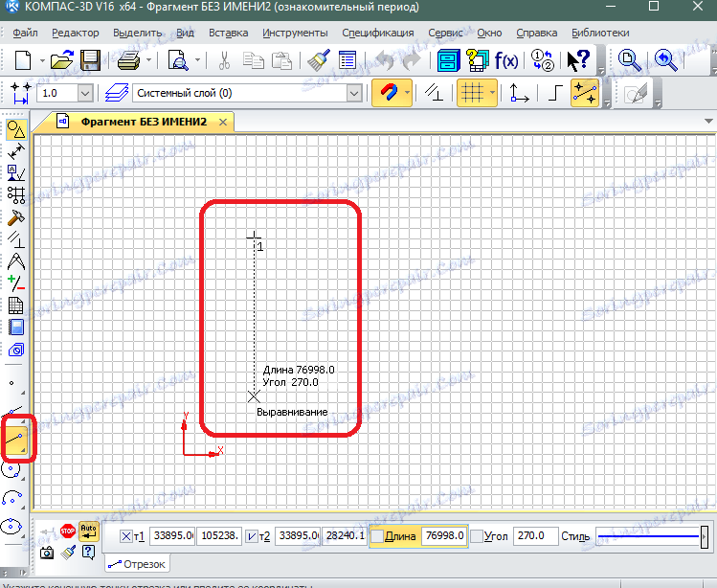Open the new document dropdown arrow
The height and width of the screenshot is (588, 717).
pos(42,60)
